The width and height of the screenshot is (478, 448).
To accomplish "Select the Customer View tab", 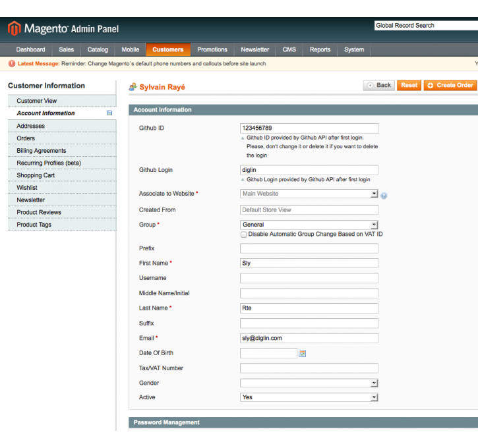I will click(x=62, y=101).
